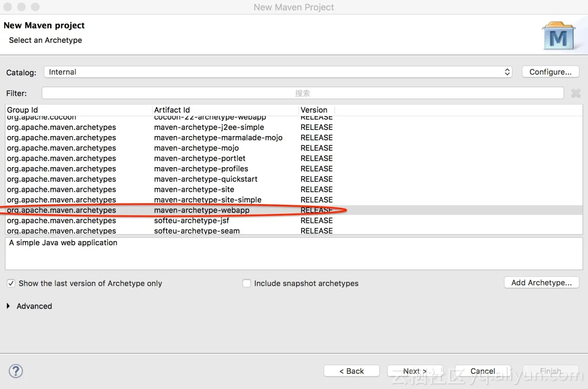The width and height of the screenshot is (588, 389).
Task: Focus the Filter search input field
Action: click(303, 93)
